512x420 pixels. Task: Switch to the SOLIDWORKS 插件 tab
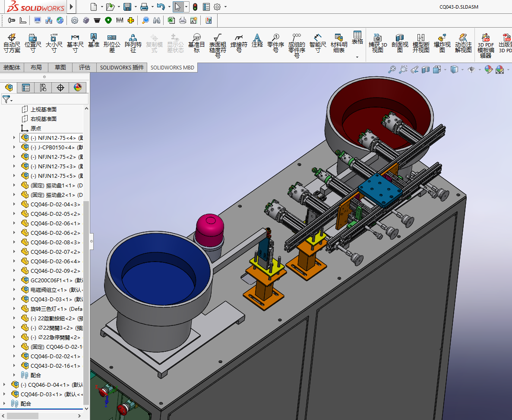point(122,67)
